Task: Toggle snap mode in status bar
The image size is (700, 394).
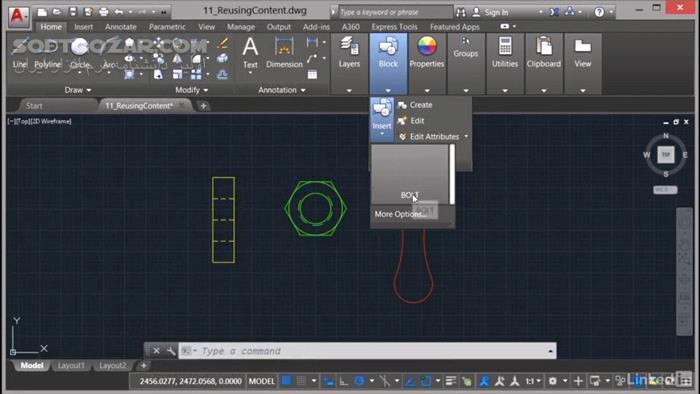Action: point(301,381)
